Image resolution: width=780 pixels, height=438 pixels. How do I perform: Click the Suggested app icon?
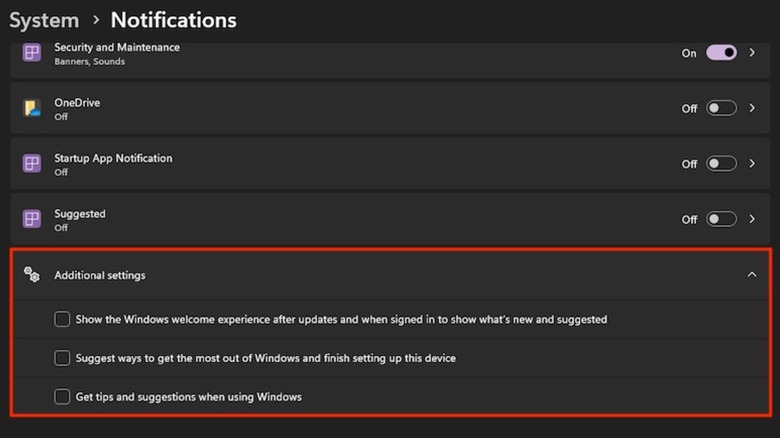click(x=32, y=219)
